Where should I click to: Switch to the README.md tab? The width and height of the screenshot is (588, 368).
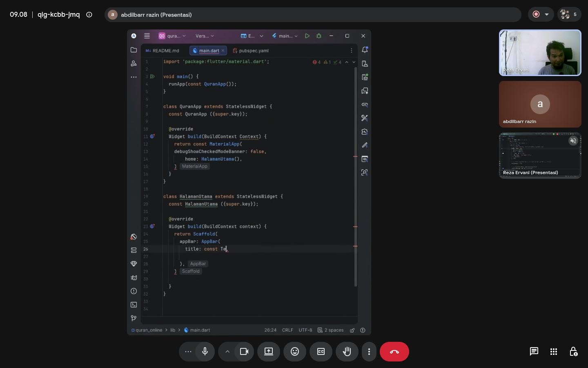click(163, 51)
